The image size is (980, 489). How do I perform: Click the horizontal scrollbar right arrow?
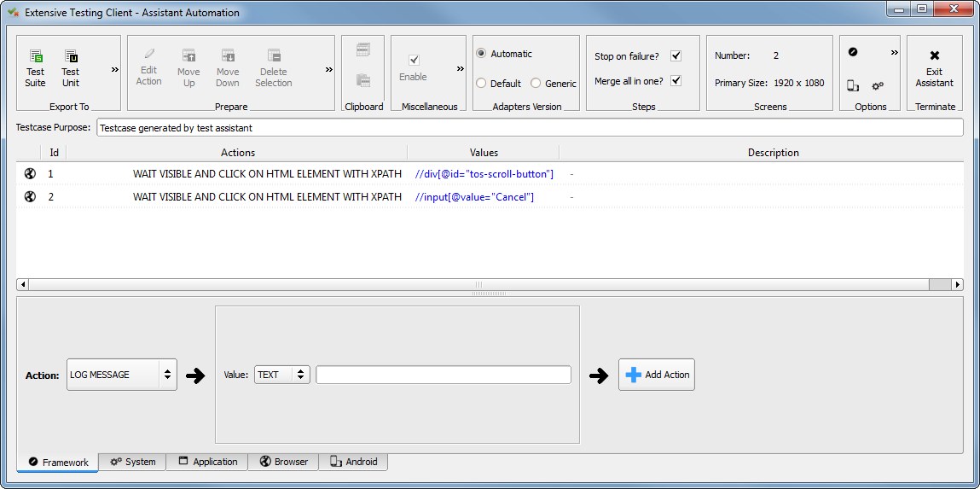pyautogui.click(x=957, y=284)
